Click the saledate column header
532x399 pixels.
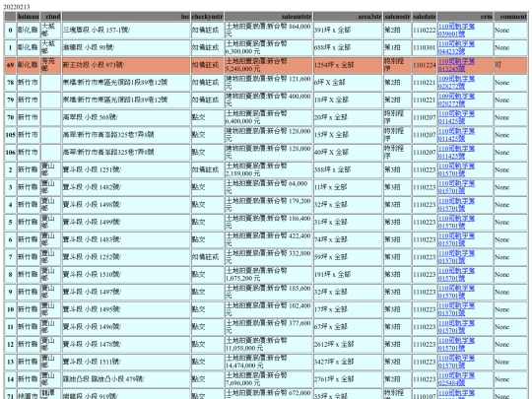pos(424,17)
